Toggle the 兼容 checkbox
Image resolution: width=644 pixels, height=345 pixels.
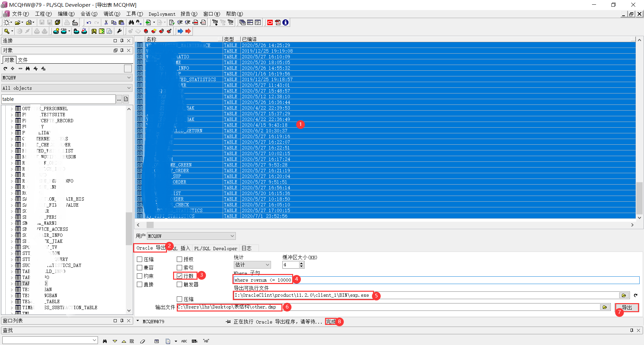pyautogui.click(x=140, y=268)
